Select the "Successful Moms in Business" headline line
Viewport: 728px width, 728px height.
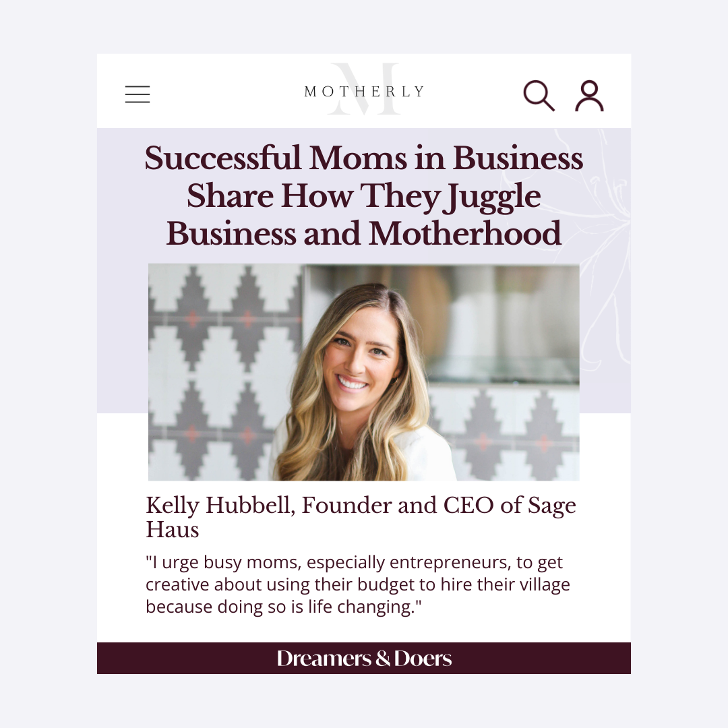pos(364,158)
